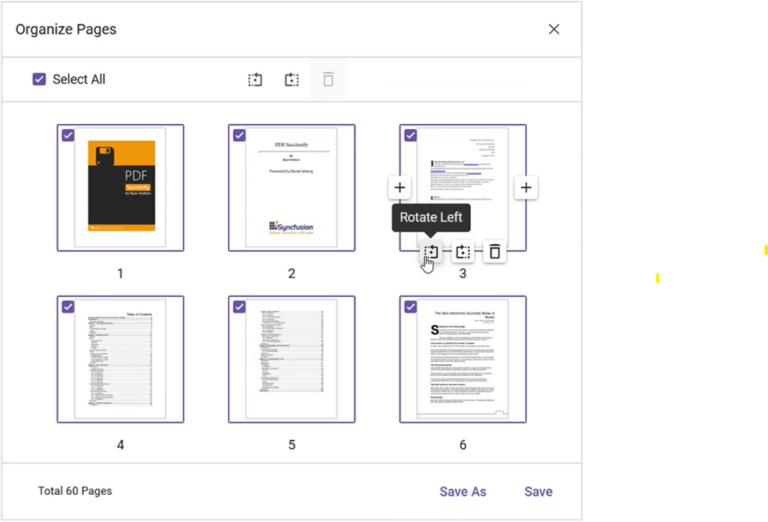Uncheck the checkbox on page 5
768x522 pixels.
pyautogui.click(x=240, y=307)
